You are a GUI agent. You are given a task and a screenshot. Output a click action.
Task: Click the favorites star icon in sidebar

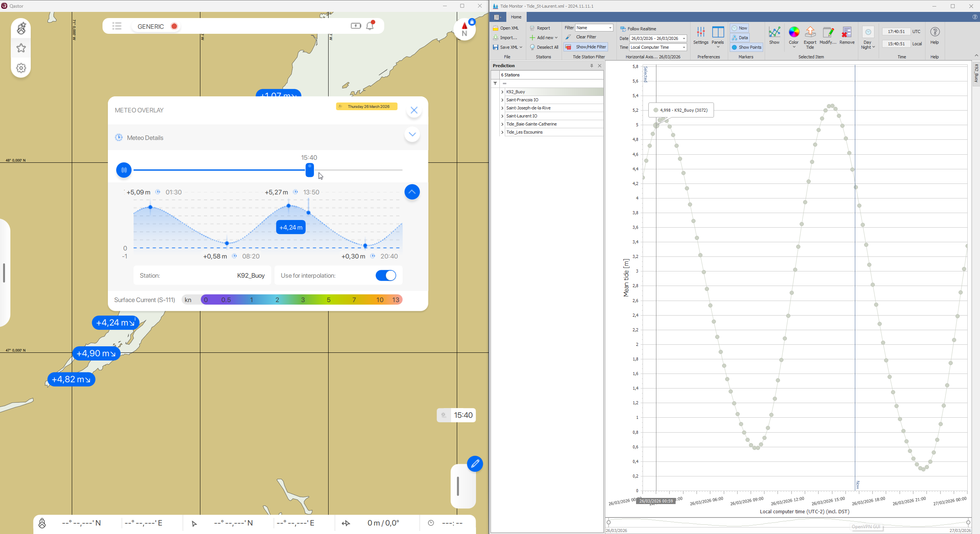21,48
